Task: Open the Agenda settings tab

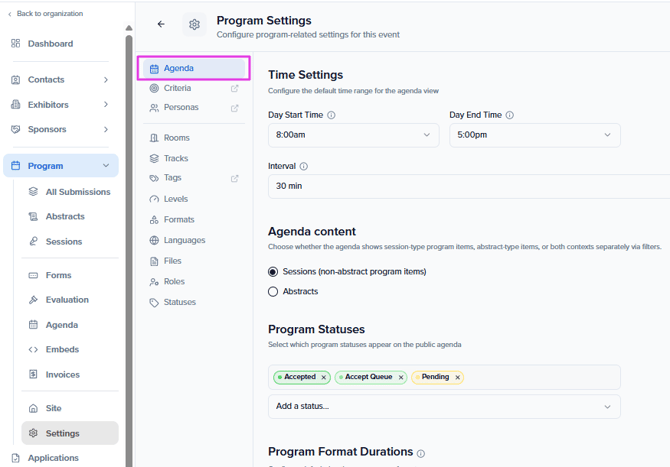Action: click(x=194, y=68)
